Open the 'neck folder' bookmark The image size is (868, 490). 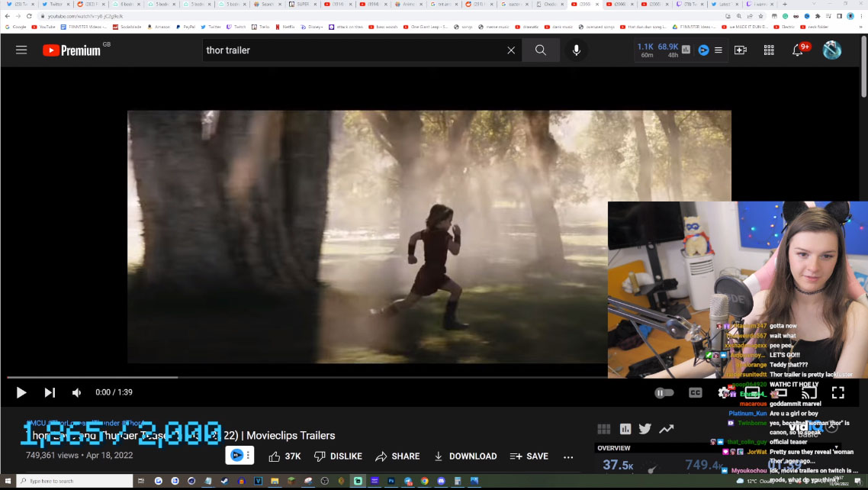(813, 27)
